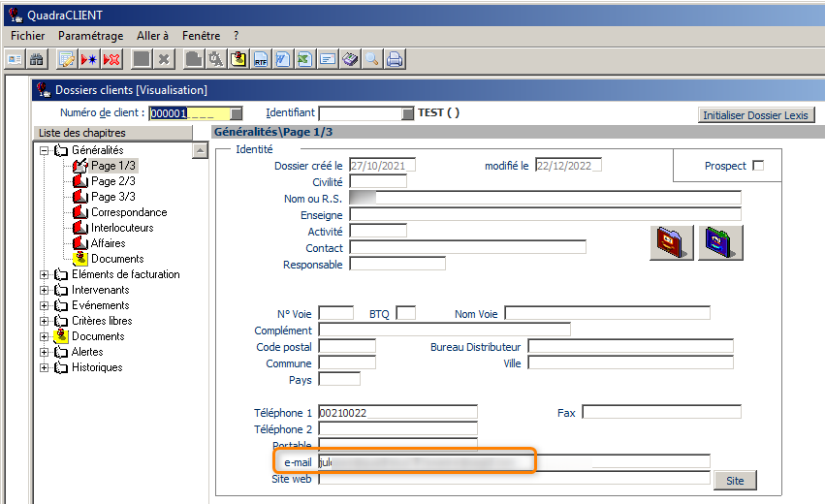This screenshot has height=504, width=825.
Task: Click the delete record red X icon
Action: coord(111,59)
